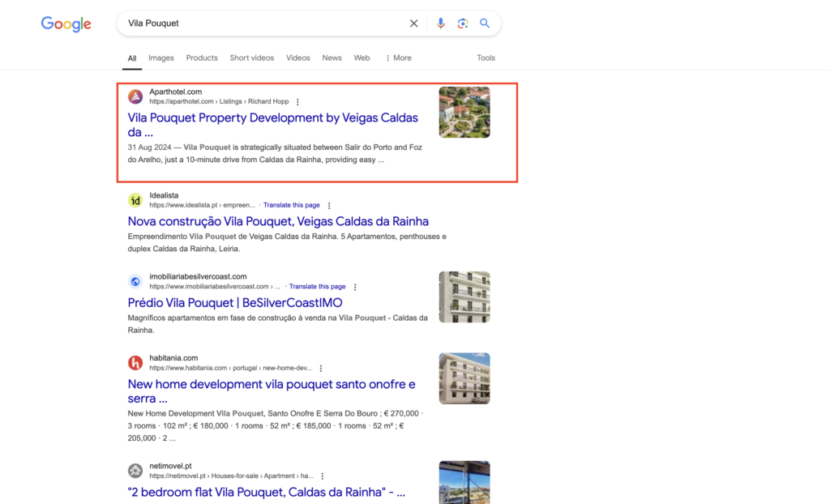Click the netimovel.pt favicon
The image size is (830, 504).
[135, 471]
